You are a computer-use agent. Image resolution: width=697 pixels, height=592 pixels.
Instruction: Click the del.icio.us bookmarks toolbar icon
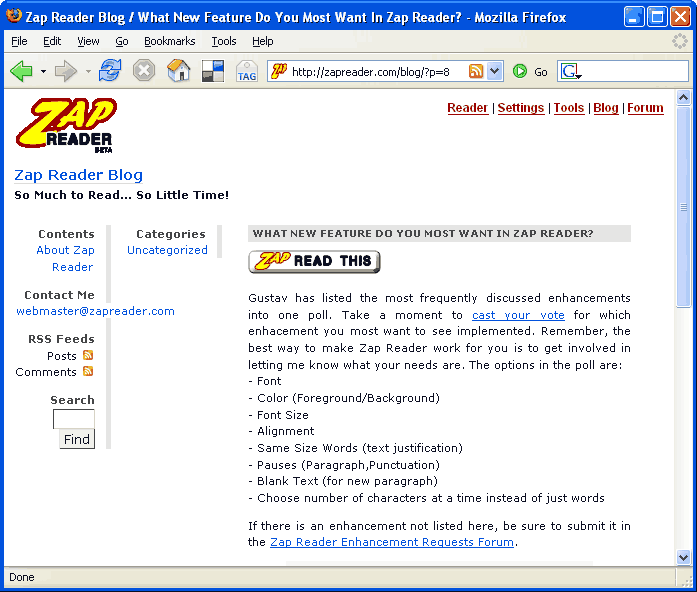(x=213, y=71)
